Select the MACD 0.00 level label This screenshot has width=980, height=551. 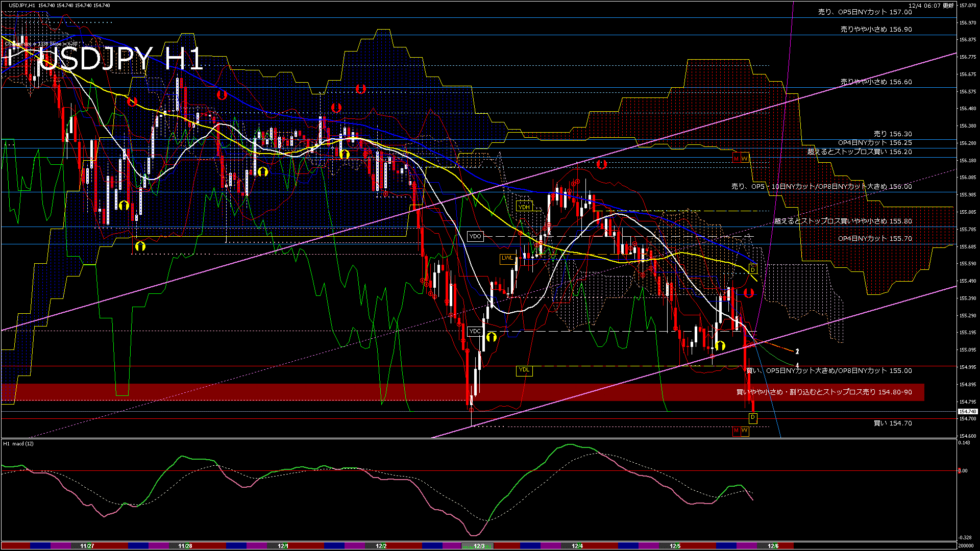coord(963,470)
